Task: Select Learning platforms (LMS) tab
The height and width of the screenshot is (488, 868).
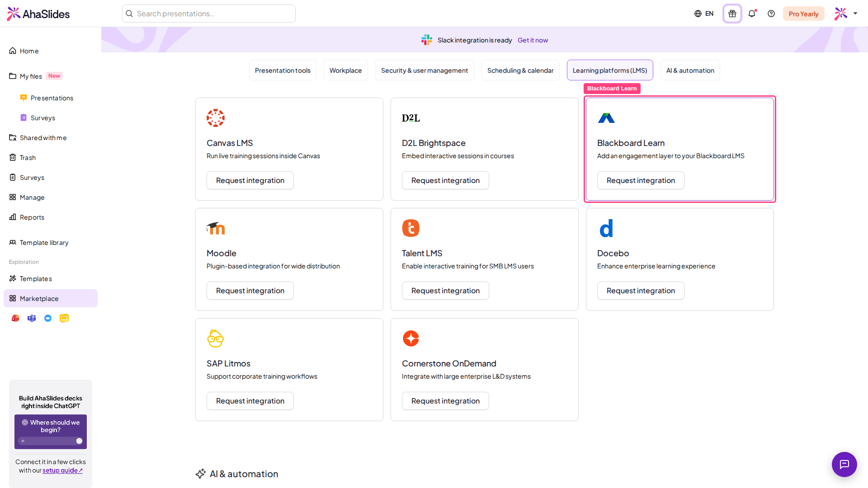Action: click(x=610, y=70)
